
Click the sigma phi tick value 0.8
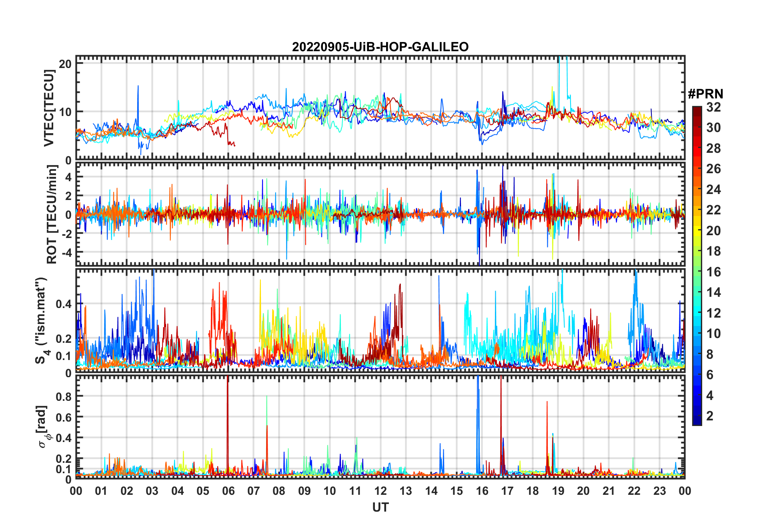point(64,396)
